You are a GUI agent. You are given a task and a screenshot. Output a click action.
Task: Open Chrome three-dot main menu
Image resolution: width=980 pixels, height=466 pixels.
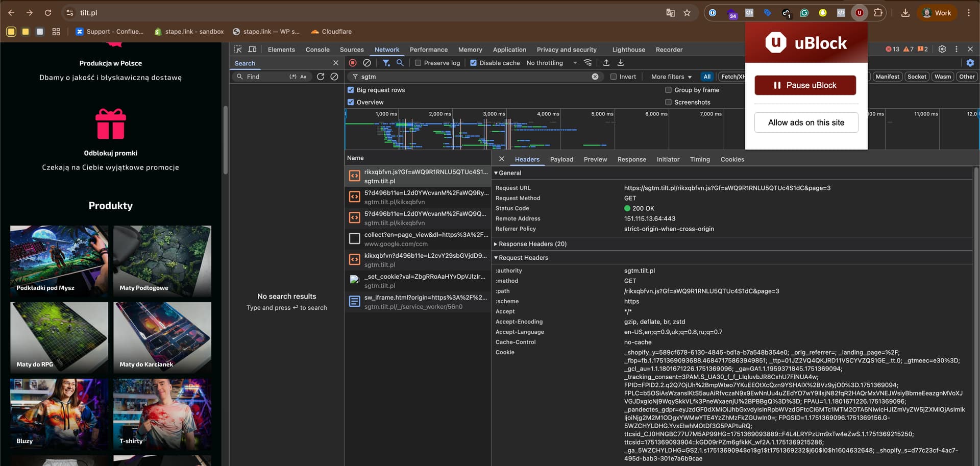[969, 13]
